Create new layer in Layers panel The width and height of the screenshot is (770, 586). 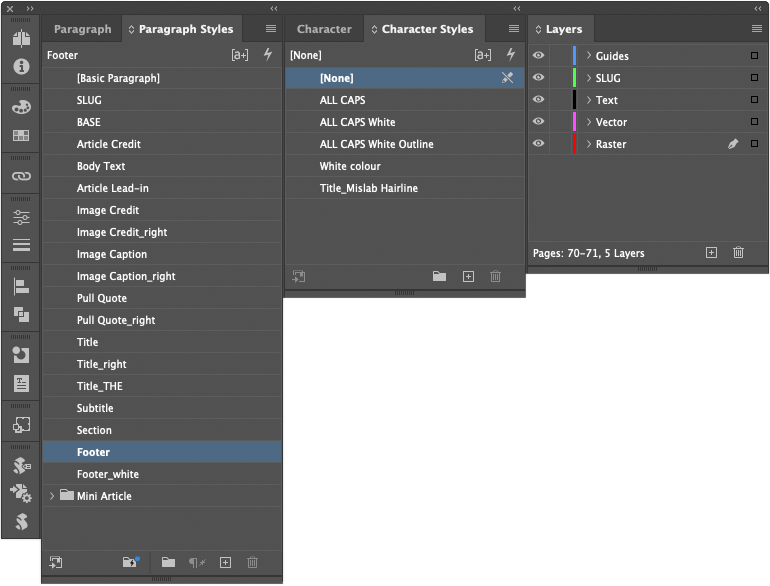coord(712,252)
